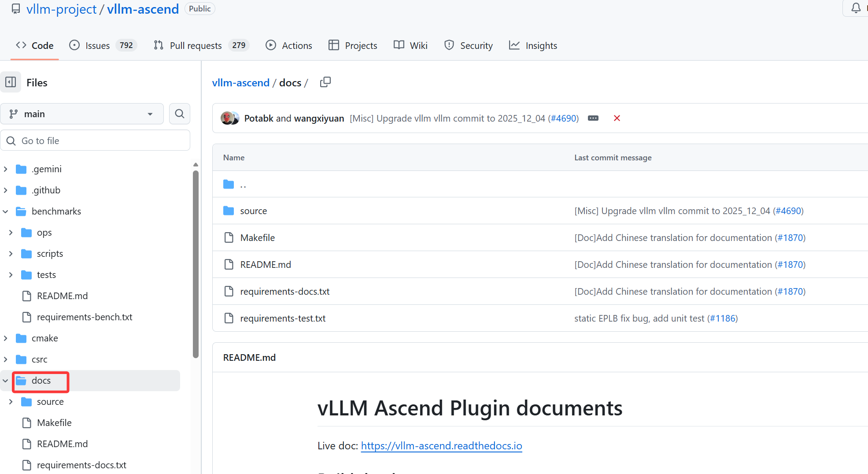Click the Public visibility badge

[x=199, y=9]
